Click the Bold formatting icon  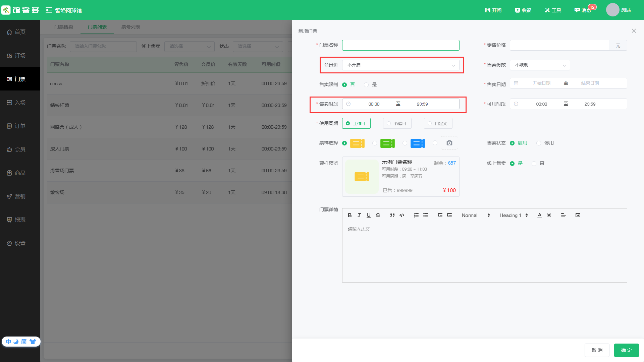(x=350, y=215)
